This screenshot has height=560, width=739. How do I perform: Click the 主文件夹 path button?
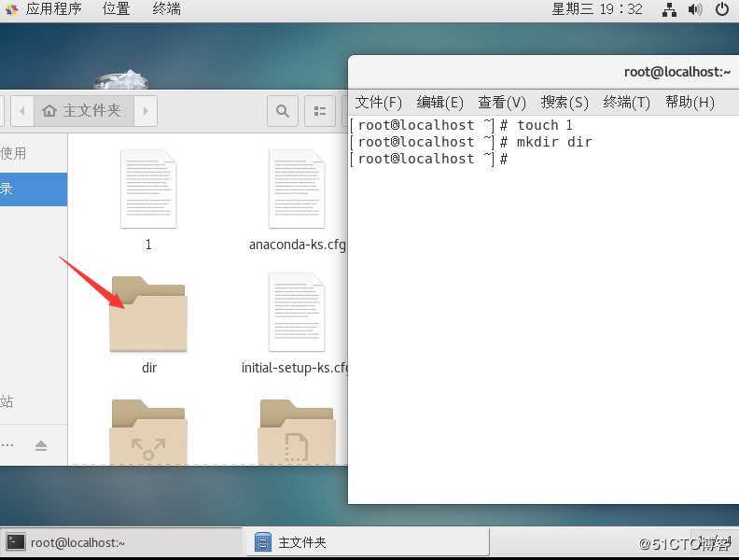coord(84,111)
